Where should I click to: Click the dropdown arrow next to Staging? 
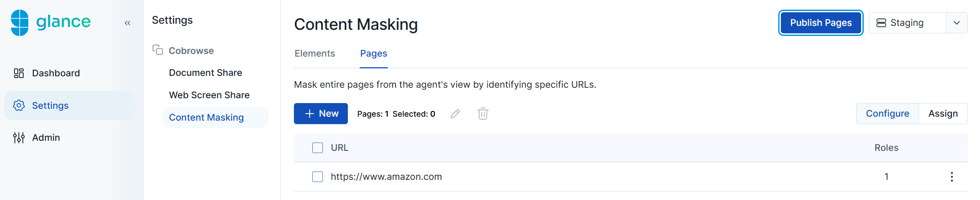957,23
